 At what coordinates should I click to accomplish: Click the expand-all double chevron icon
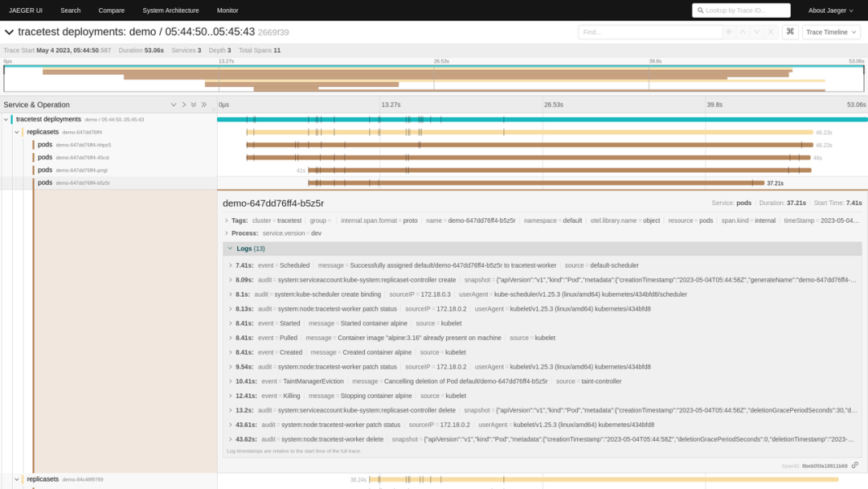pos(194,105)
